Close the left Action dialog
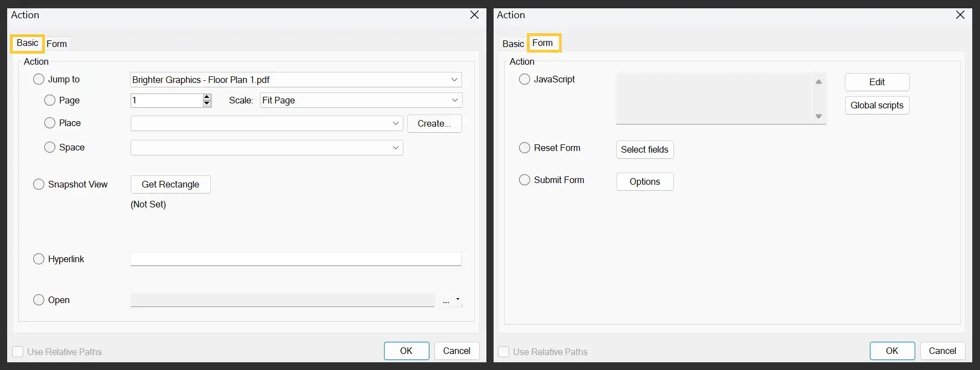Image resolution: width=980 pixels, height=370 pixels. click(474, 15)
